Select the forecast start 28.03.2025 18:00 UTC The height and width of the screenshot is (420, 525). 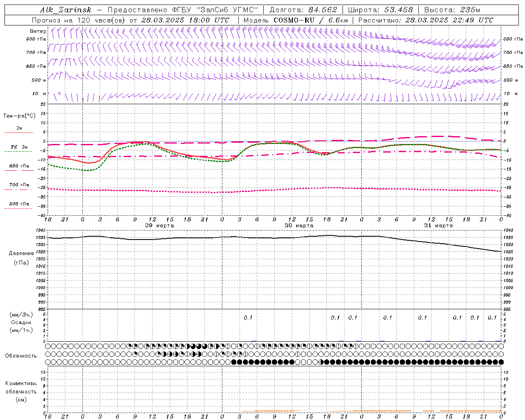click(185, 20)
